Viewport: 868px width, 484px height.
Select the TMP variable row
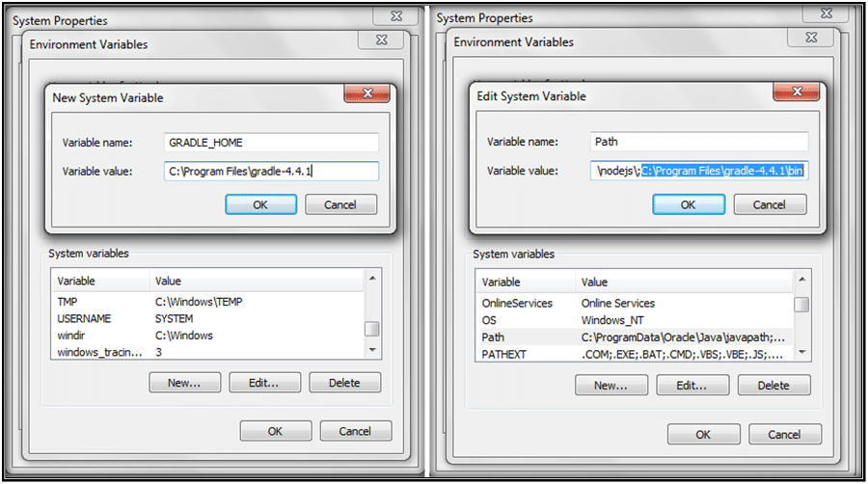click(x=207, y=302)
